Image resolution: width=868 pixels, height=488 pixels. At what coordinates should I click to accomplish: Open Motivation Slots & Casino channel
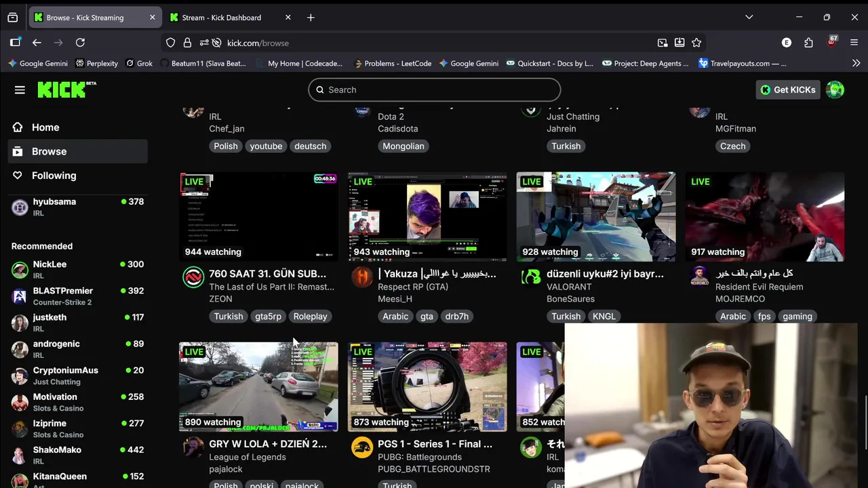tap(78, 402)
